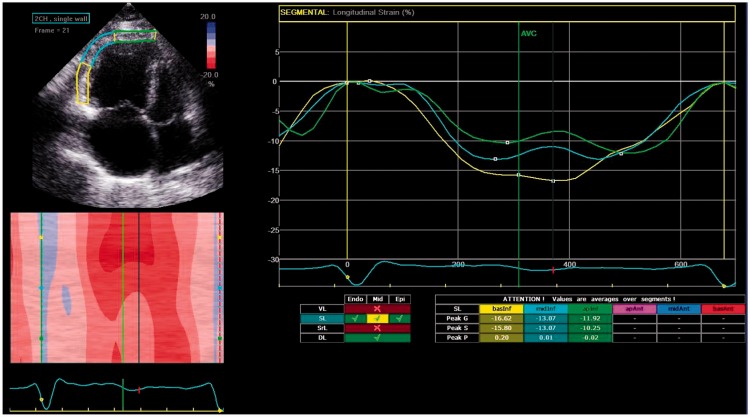Click the apAnt magenta segment header

point(634,309)
